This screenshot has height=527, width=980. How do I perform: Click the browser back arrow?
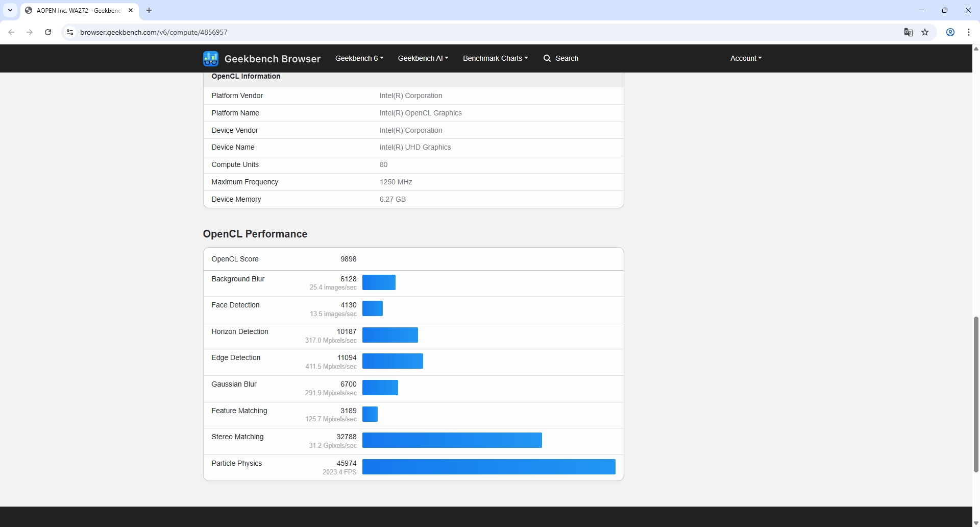point(11,32)
